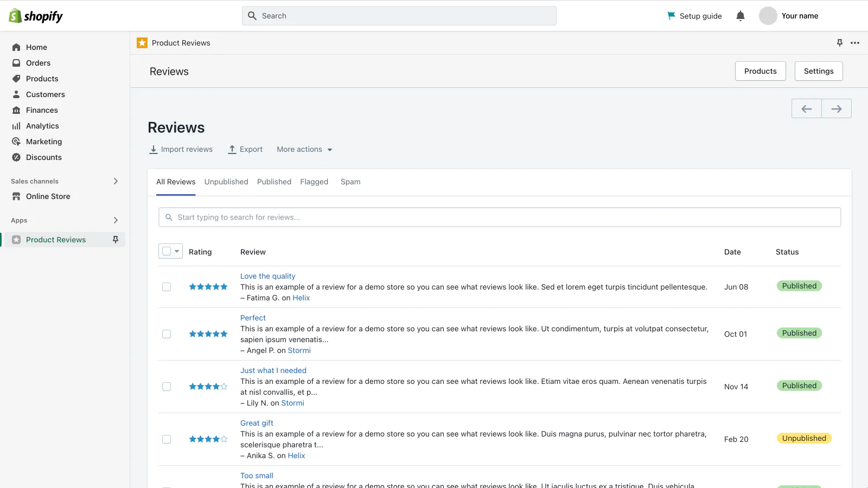The height and width of the screenshot is (488, 868).
Task: Switch to the All Reviews tab
Action: 176,182
